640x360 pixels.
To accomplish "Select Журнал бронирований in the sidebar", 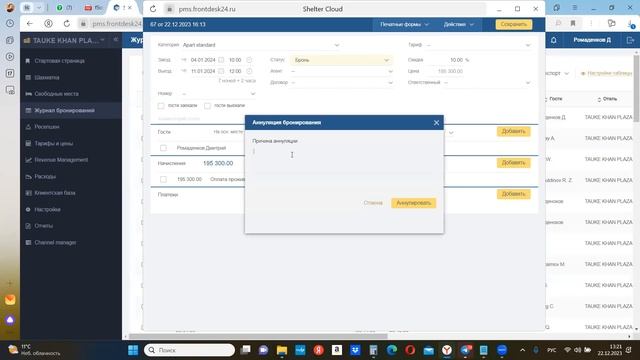I will coord(64,111).
